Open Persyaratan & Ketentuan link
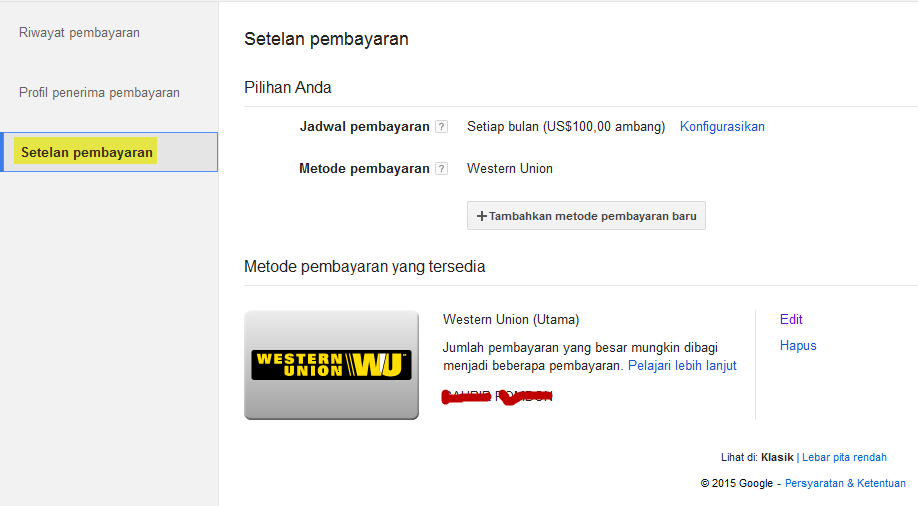This screenshot has width=918, height=506. [845, 483]
